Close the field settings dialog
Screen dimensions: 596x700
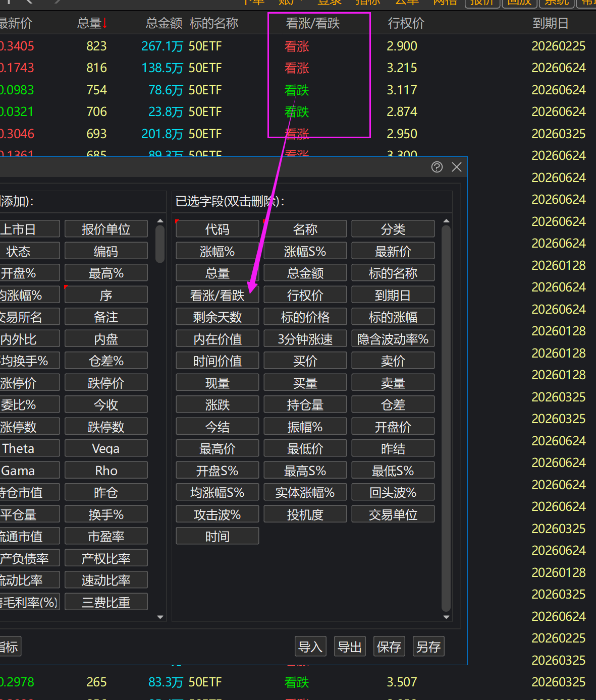click(457, 167)
